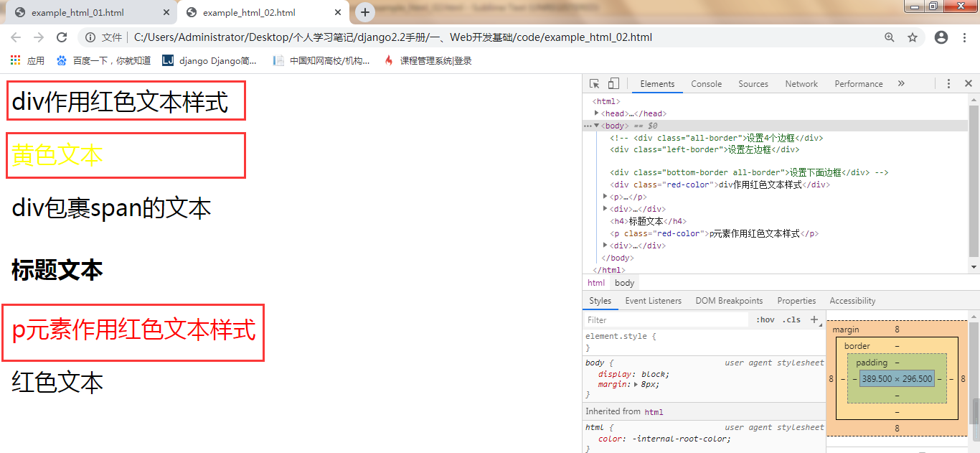
Task: Click the p元素作用红色文本样式 paragraph
Action: [134, 331]
